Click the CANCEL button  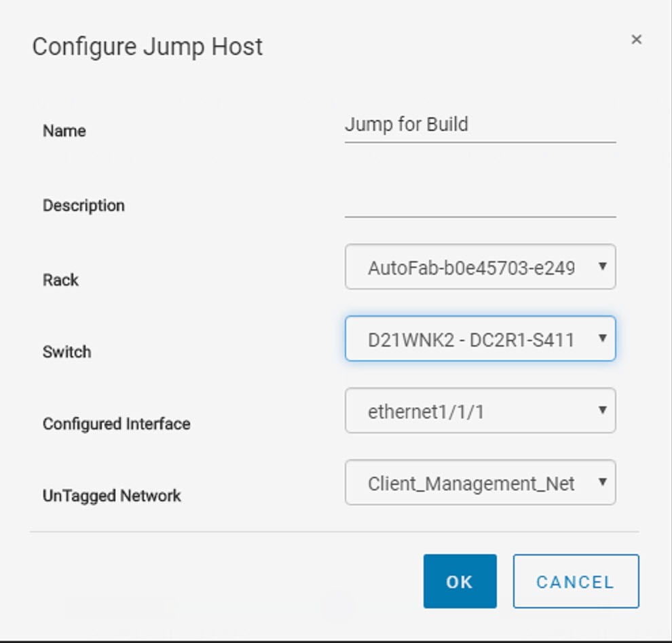(x=576, y=581)
